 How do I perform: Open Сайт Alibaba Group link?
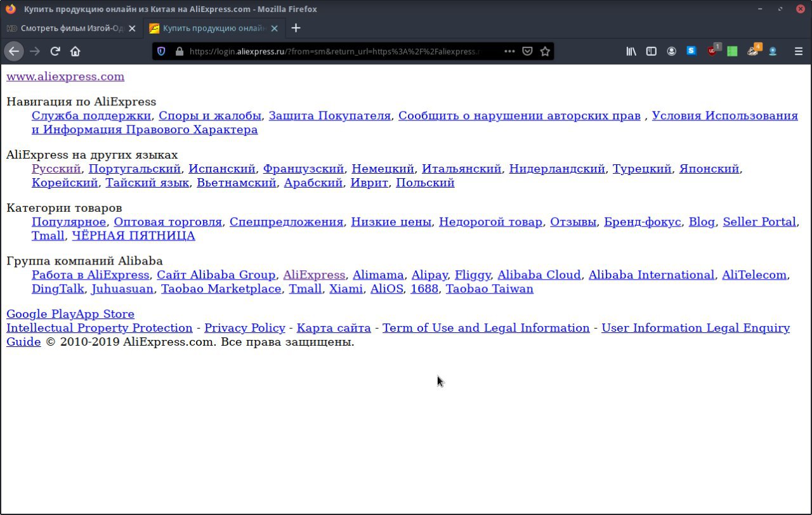coord(216,275)
